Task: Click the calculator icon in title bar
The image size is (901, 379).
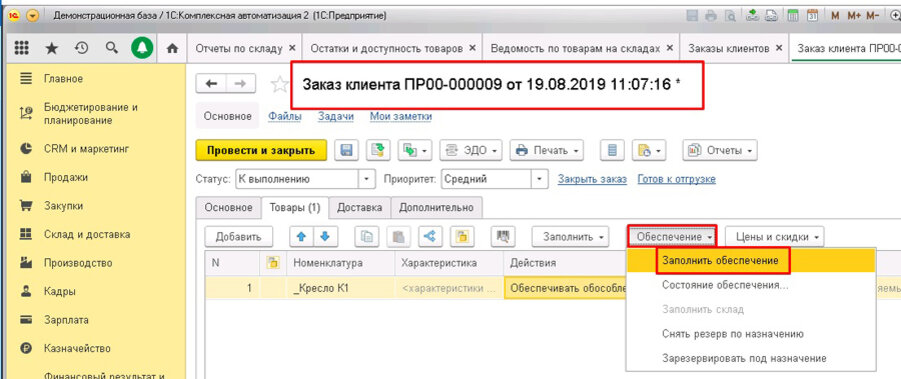Action: pos(793,16)
